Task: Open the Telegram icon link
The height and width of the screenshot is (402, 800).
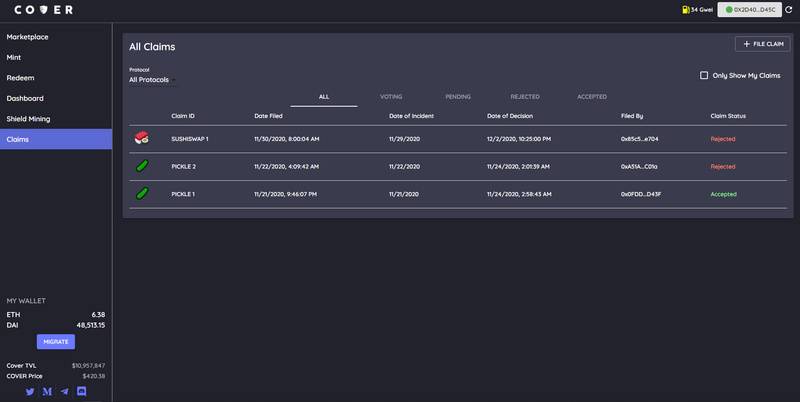Action: coord(64,392)
